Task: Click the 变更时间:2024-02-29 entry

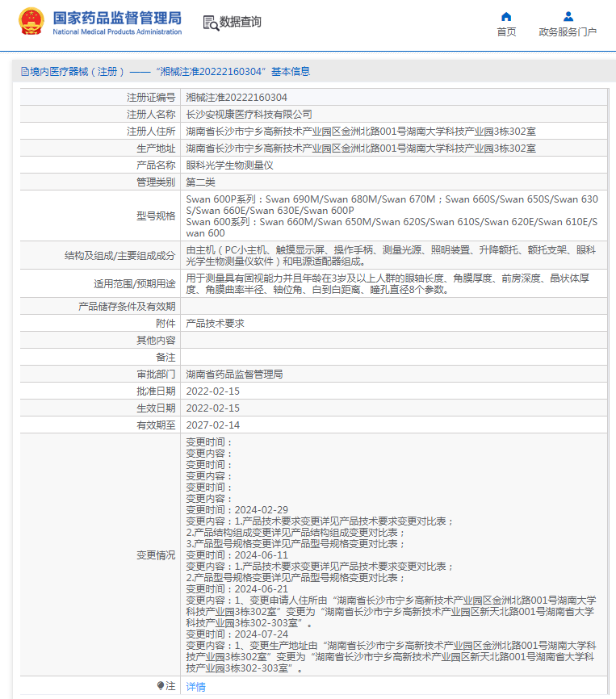Action: tap(237, 509)
